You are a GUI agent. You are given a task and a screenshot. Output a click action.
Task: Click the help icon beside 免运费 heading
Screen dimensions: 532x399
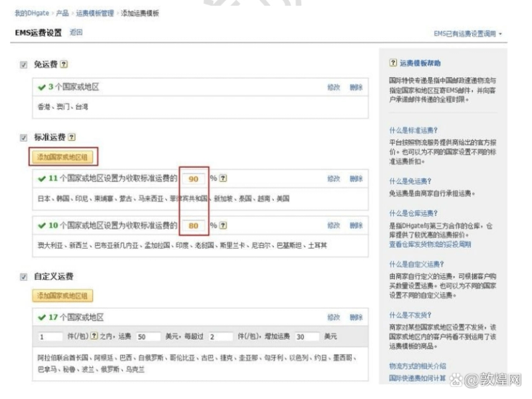(x=65, y=65)
